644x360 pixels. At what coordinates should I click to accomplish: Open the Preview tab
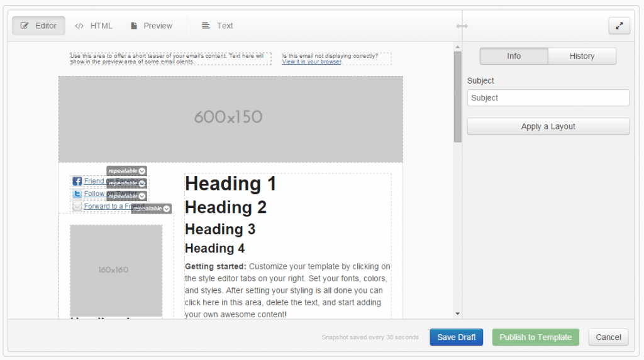click(x=152, y=26)
